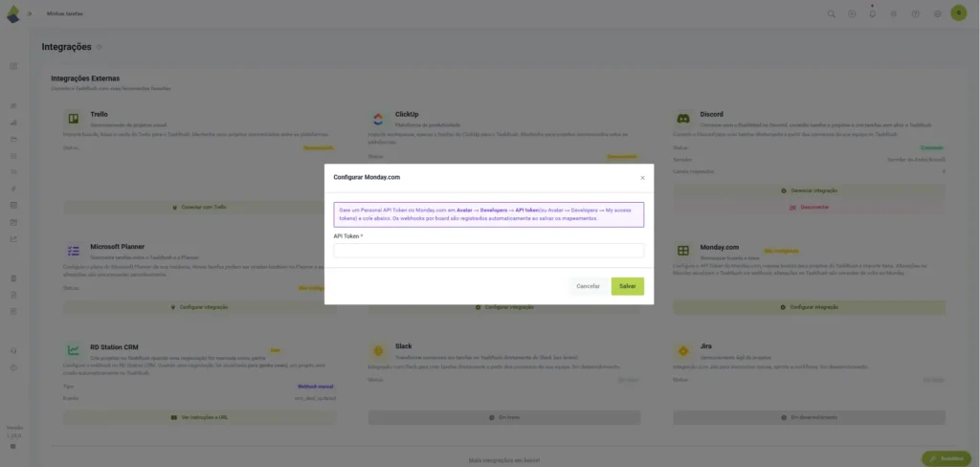Click the API Token field label
The height and width of the screenshot is (467, 980).
(348, 236)
